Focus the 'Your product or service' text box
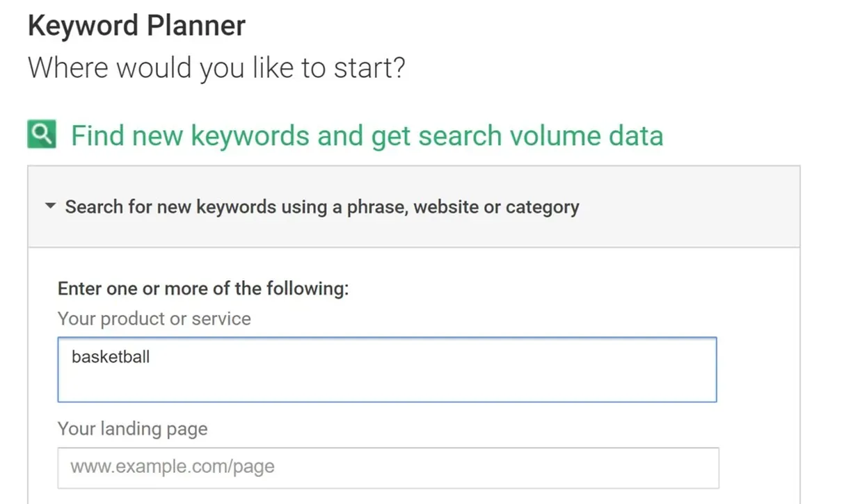Image resolution: width=846 pixels, height=504 pixels. tap(387, 369)
